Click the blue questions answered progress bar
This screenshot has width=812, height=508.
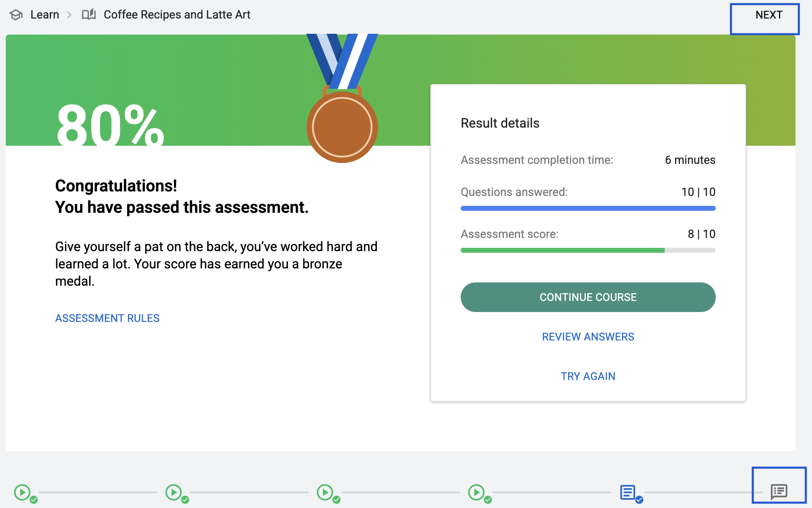[588, 208]
